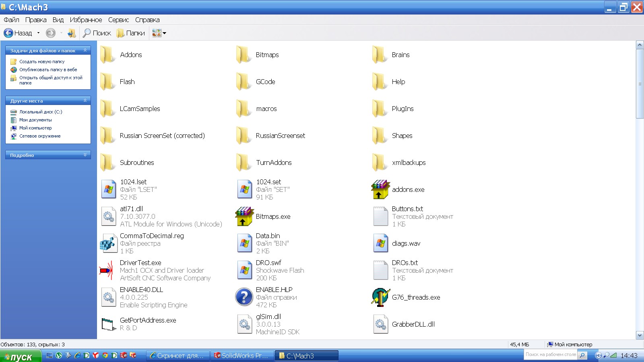Open the Сервис menu
Image resolution: width=644 pixels, height=362 pixels.
(x=119, y=20)
